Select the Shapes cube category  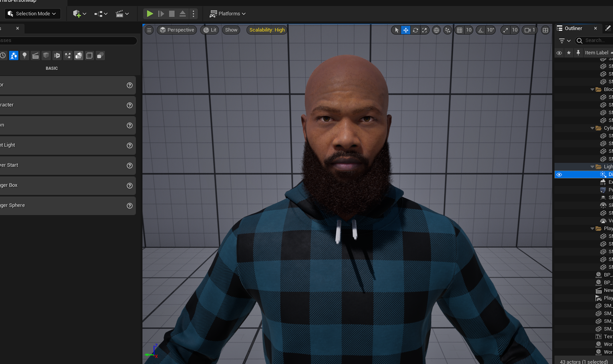[46, 56]
